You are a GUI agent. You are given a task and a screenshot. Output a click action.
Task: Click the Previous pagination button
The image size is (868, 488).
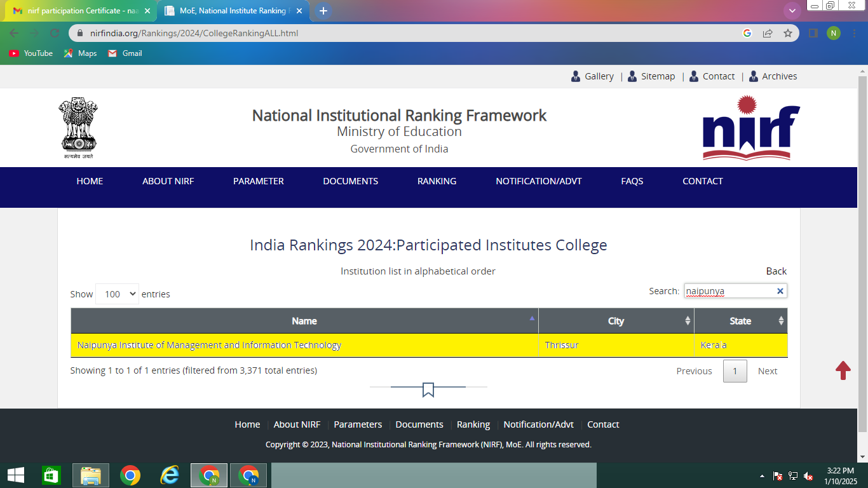click(x=694, y=371)
